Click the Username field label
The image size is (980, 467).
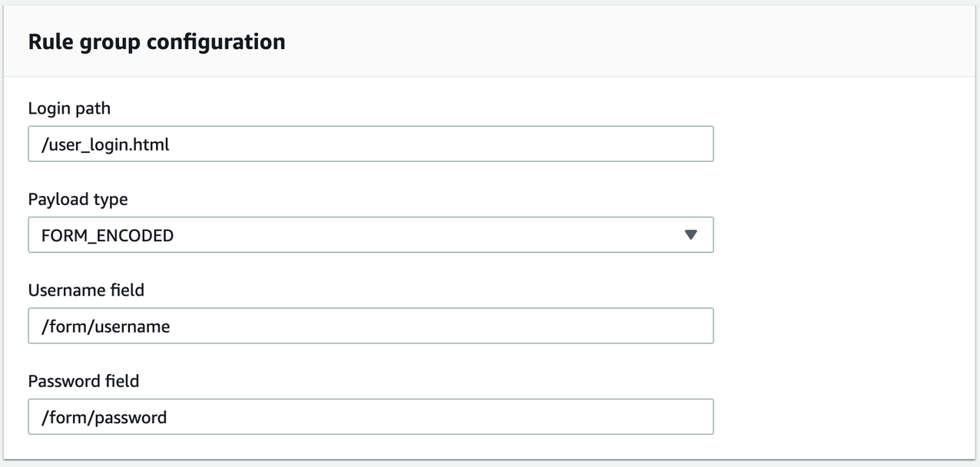point(86,290)
